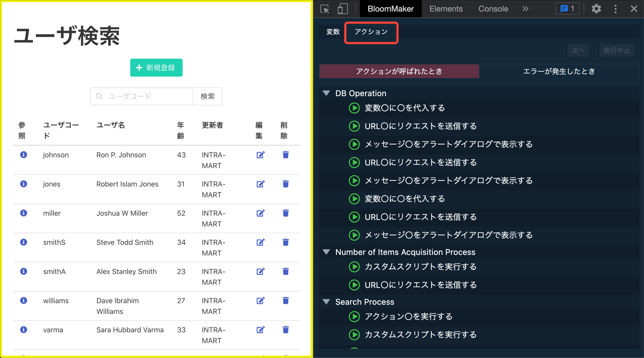Viewport: 644px width, 358px height.
Task: Collapse Number of Items Acquisition Process
Action: 326,252
